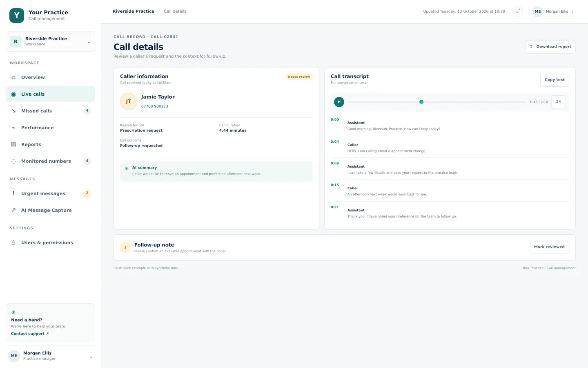Click the Riverside Practice R workspace badge
588x368 pixels.
(16, 42)
